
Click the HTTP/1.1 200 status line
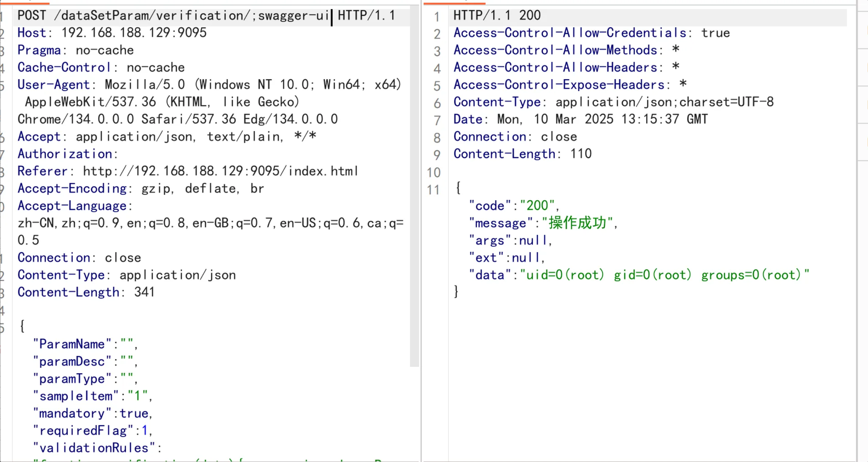(496, 16)
